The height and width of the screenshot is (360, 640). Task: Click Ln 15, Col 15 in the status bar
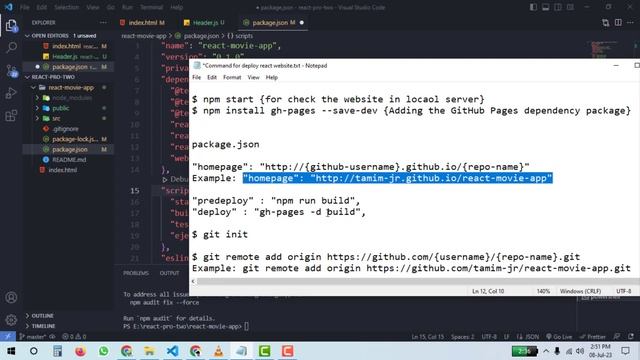pyautogui.click(x=427, y=337)
